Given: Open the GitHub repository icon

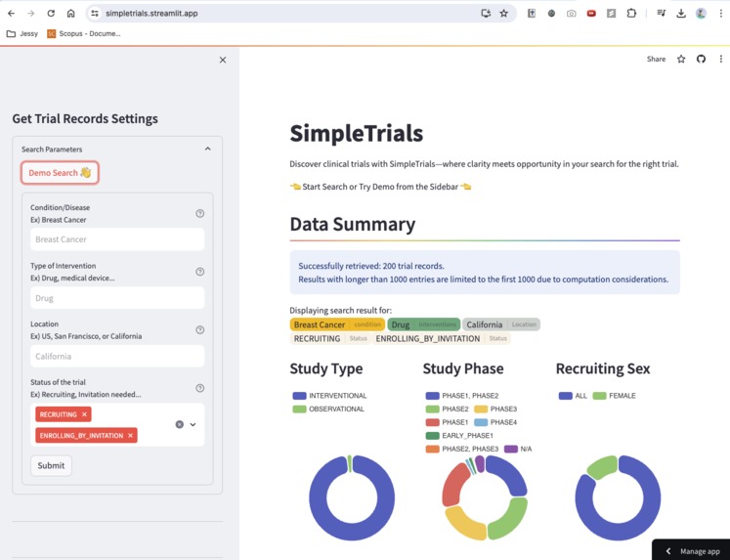Looking at the screenshot, I should (701, 59).
